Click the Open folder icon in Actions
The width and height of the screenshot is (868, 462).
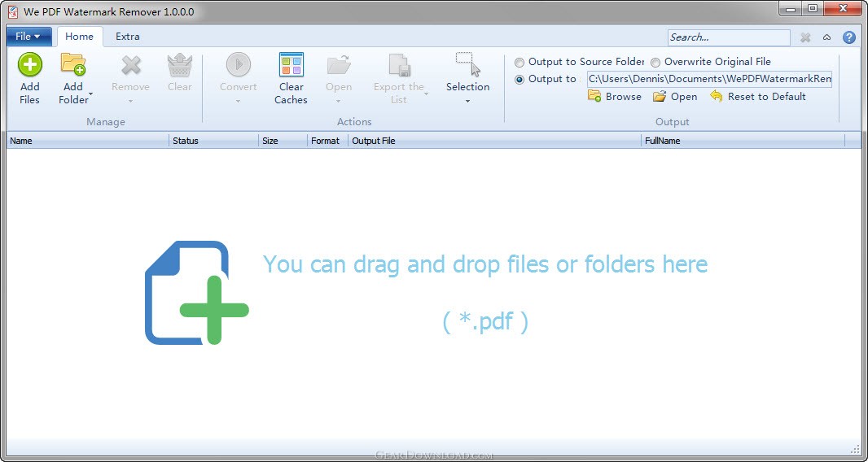339,65
